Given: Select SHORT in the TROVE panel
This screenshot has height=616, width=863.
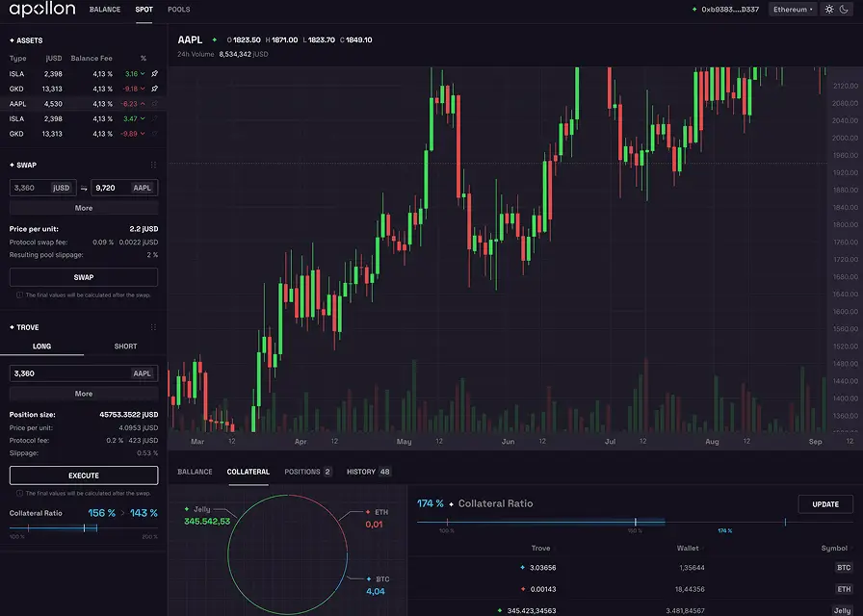Looking at the screenshot, I should [x=125, y=346].
